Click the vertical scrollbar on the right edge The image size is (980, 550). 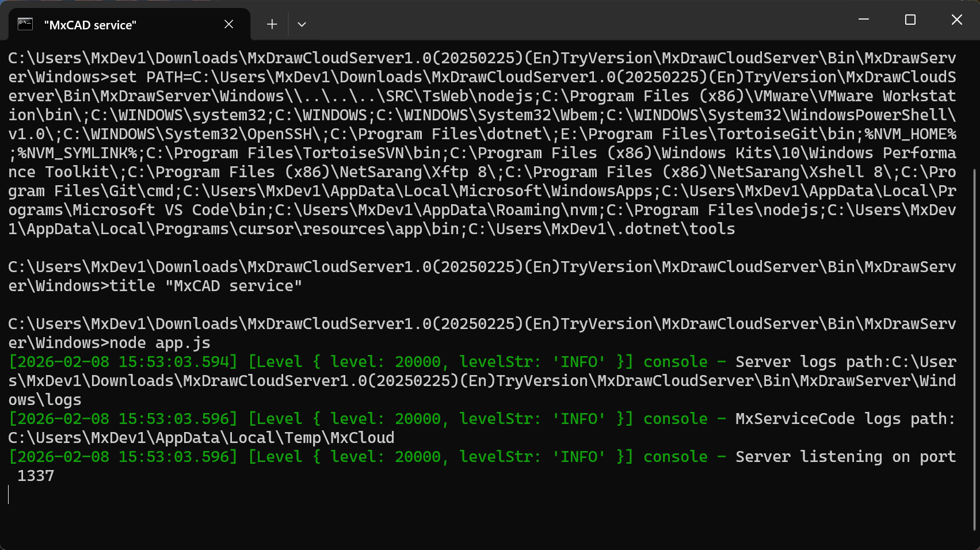(x=975, y=288)
